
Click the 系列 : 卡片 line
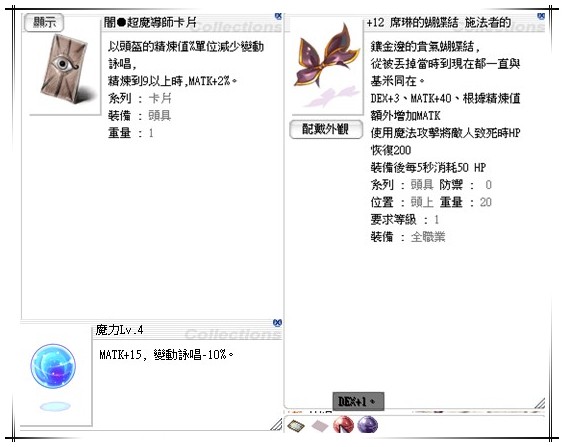click(x=140, y=98)
